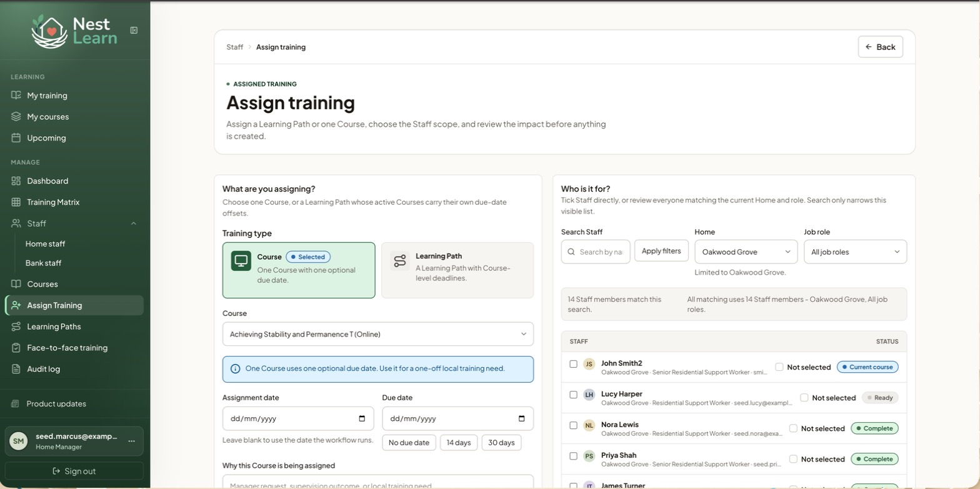Image resolution: width=980 pixels, height=489 pixels.
Task: Open the Assignment date calendar picker icon
Action: (362, 418)
